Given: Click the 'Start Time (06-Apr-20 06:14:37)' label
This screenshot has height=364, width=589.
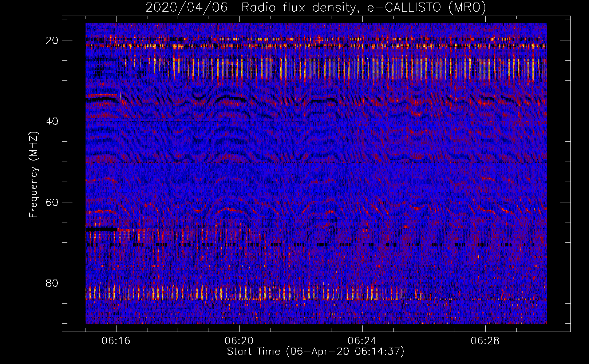Looking at the screenshot, I should pos(316,352).
